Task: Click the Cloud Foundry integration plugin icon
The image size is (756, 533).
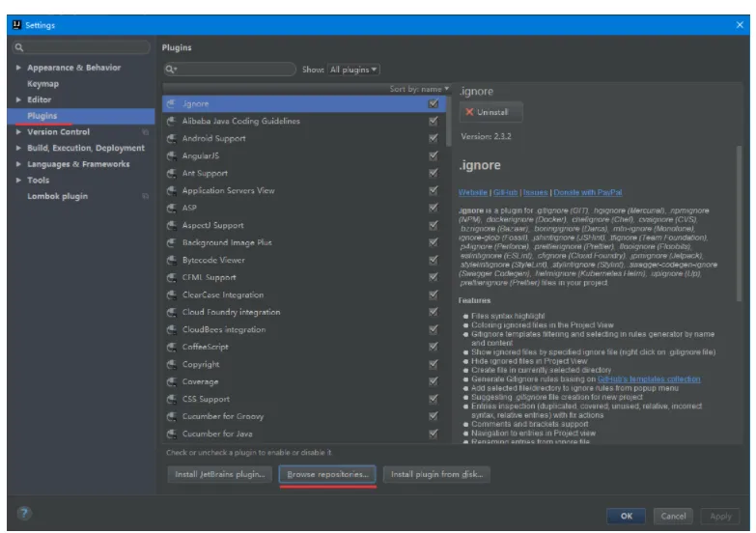Action: click(171, 312)
